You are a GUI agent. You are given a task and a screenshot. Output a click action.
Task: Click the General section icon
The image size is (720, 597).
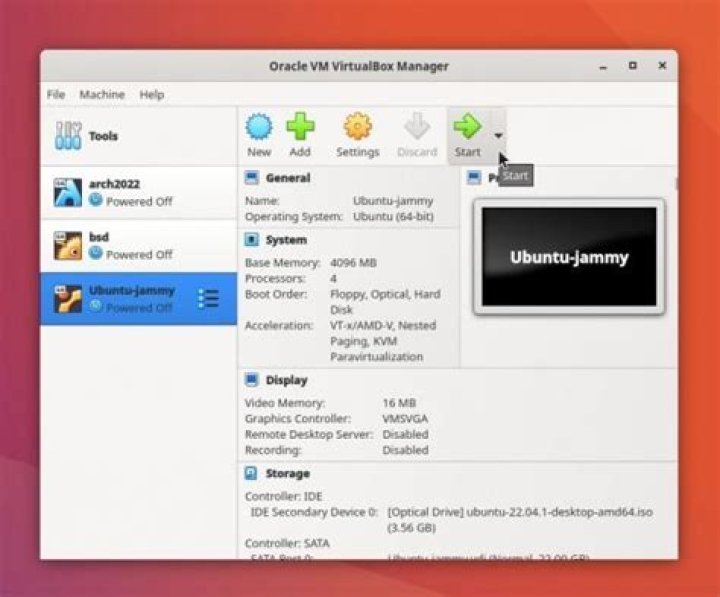coord(252,178)
